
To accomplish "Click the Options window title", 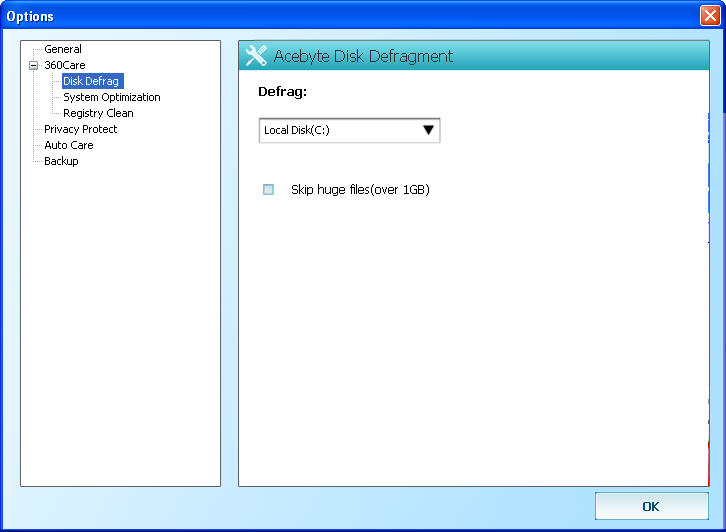I will tap(30, 16).
